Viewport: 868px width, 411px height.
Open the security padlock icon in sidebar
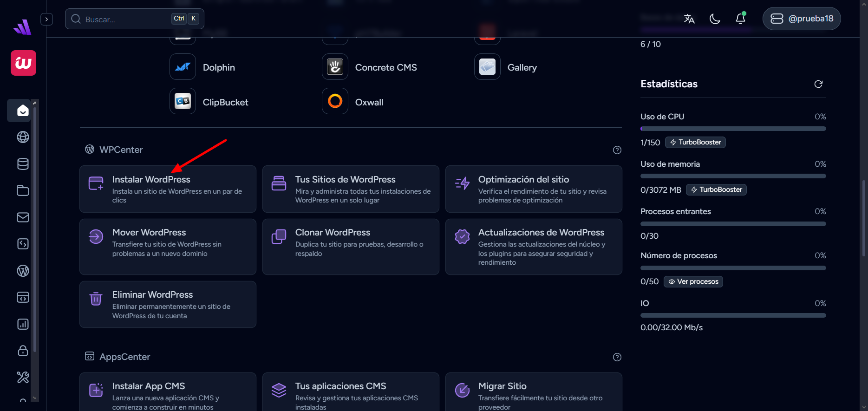(23, 351)
